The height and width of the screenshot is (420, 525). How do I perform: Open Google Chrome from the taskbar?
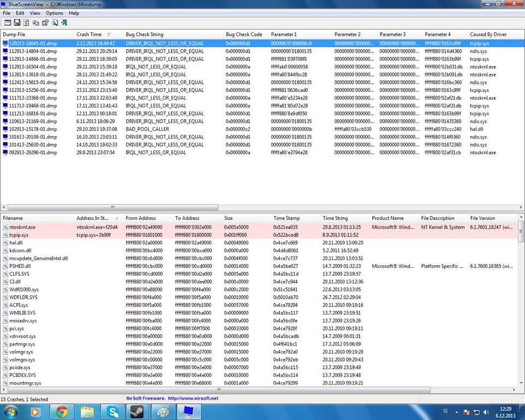(61, 411)
